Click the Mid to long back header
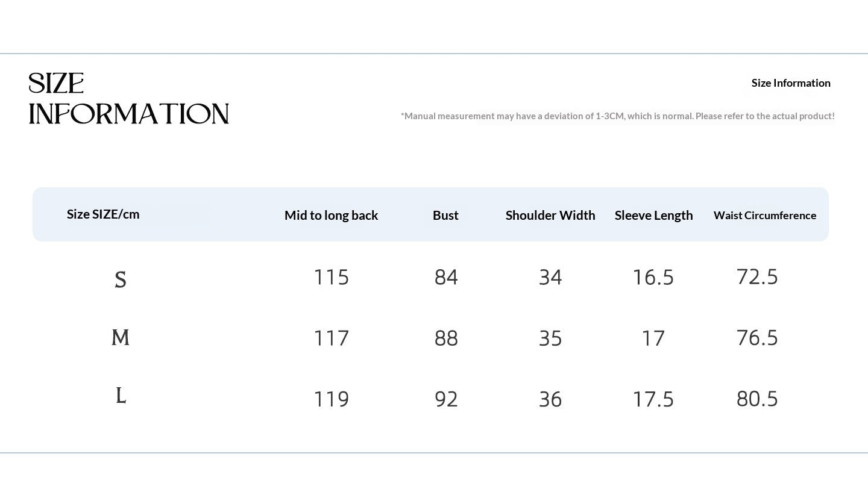The height and width of the screenshot is (492, 868). tap(331, 216)
